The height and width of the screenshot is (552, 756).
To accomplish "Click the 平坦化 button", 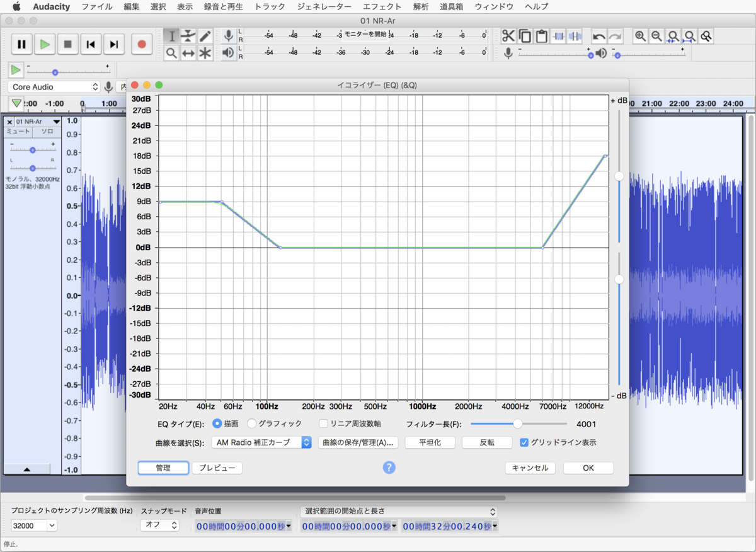I will tap(430, 442).
